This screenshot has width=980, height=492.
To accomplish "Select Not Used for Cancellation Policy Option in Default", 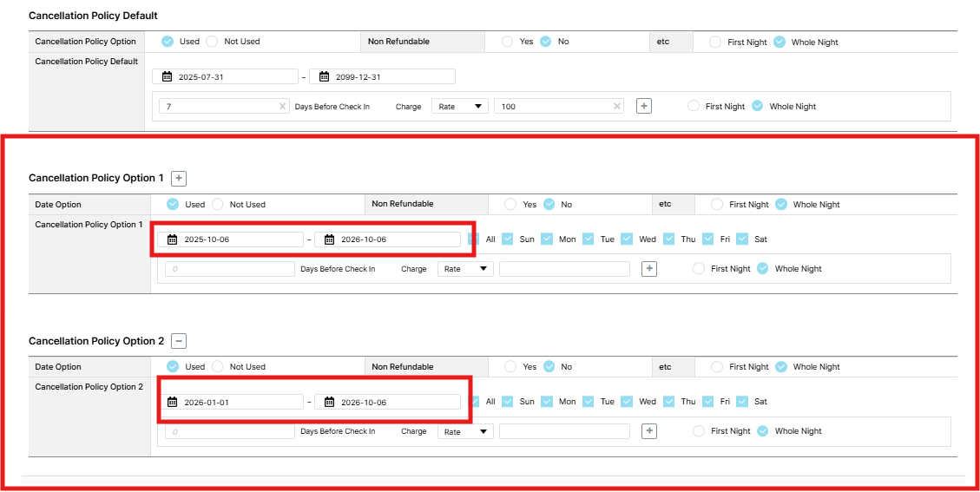I will 212,42.
